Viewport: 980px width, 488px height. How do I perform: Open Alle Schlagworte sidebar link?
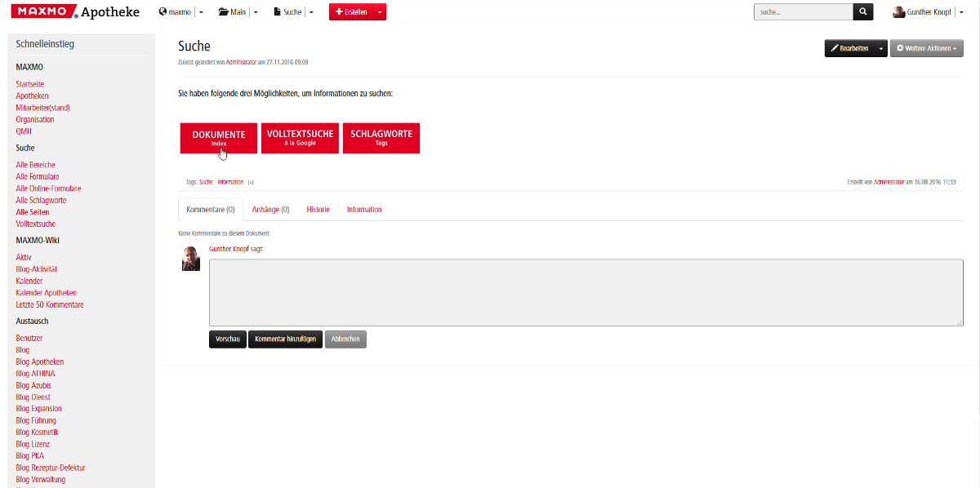point(41,200)
